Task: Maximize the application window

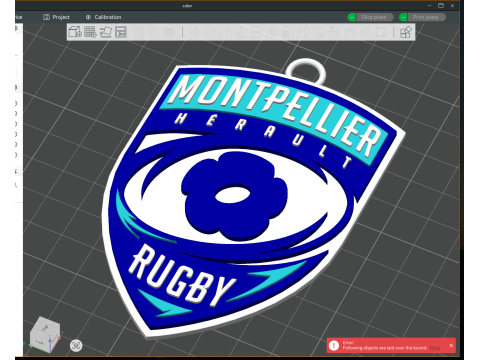Action: pyautogui.click(x=441, y=5)
